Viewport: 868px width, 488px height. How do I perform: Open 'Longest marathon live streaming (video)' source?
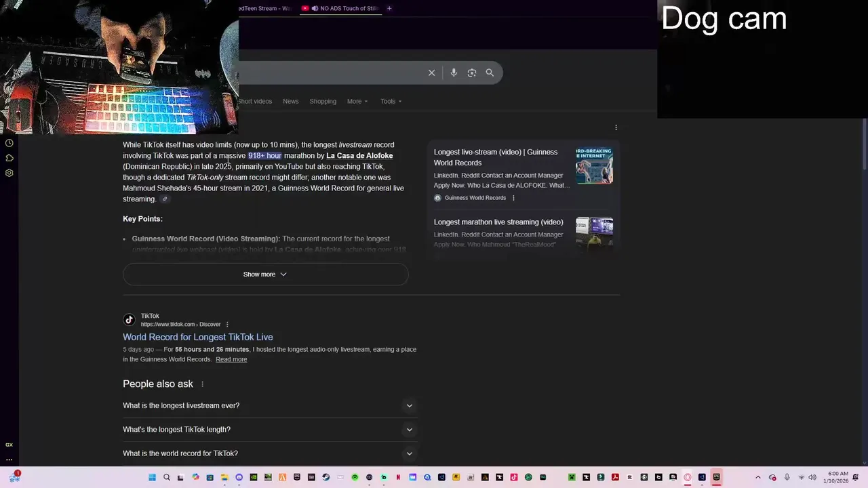498,222
